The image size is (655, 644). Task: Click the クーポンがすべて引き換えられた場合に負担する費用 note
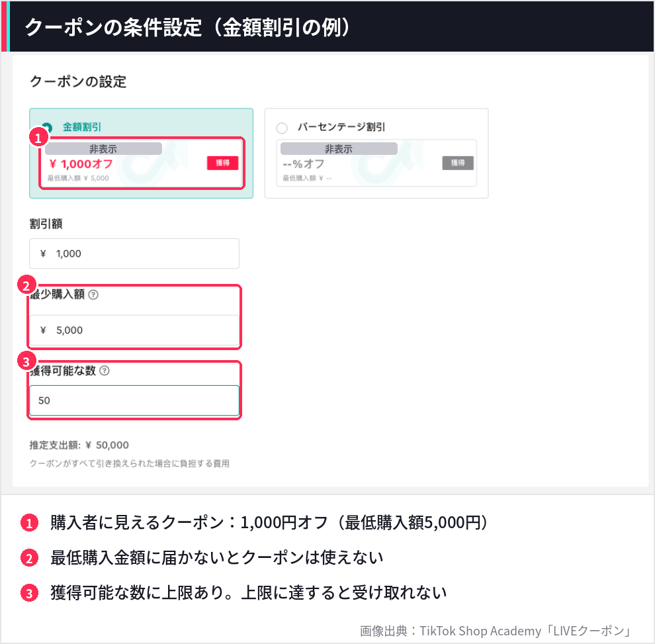(x=130, y=463)
